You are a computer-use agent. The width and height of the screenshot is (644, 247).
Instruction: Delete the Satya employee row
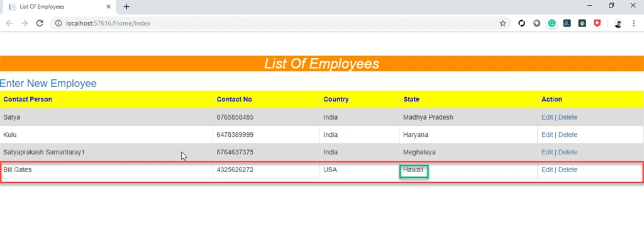[x=568, y=117]
